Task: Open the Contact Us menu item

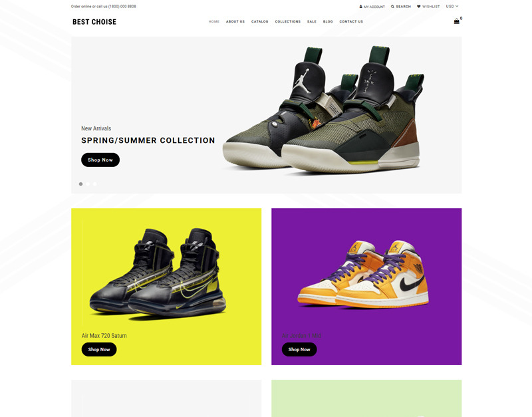Action: tap(351, 21)
